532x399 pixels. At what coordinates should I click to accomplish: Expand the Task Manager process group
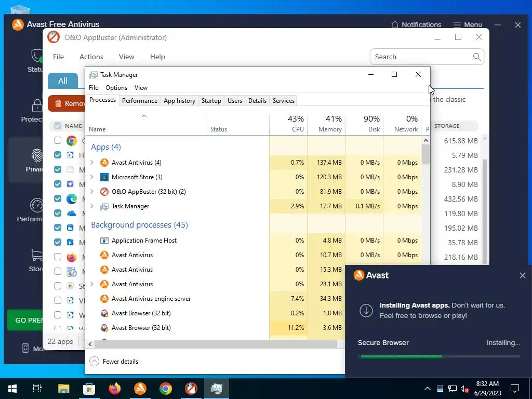(91, 206)
